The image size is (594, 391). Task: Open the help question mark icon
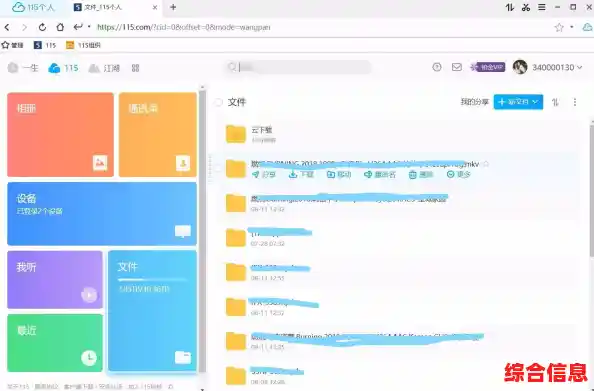click(x=437, y=67)
